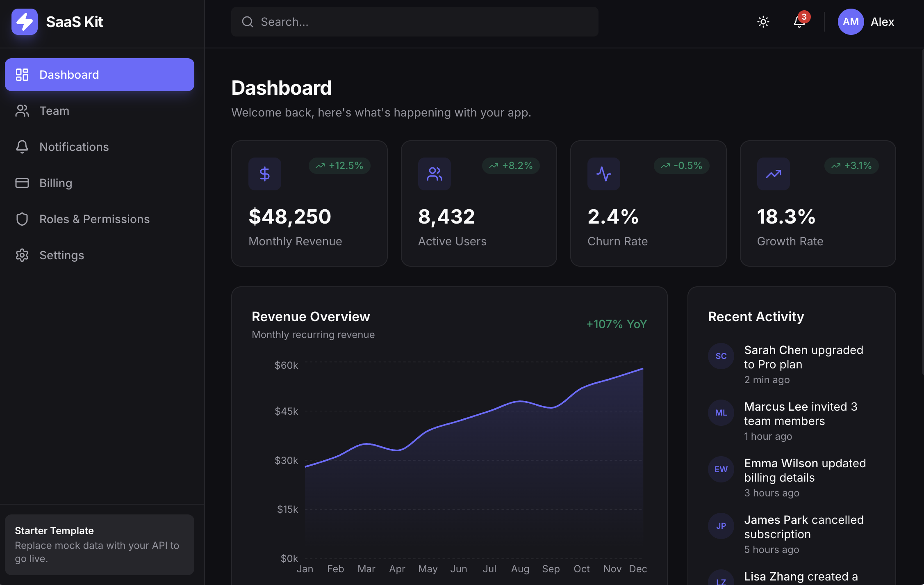Click the -0.5% trend badge
The image size is (924, 585).
tap(682, 166)
